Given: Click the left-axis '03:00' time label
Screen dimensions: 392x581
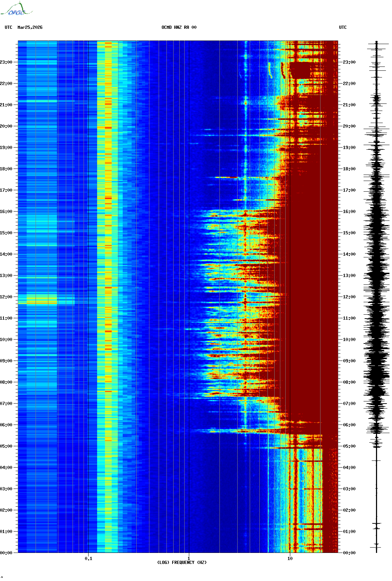Looking at the screenshot, I should (6, 489).
